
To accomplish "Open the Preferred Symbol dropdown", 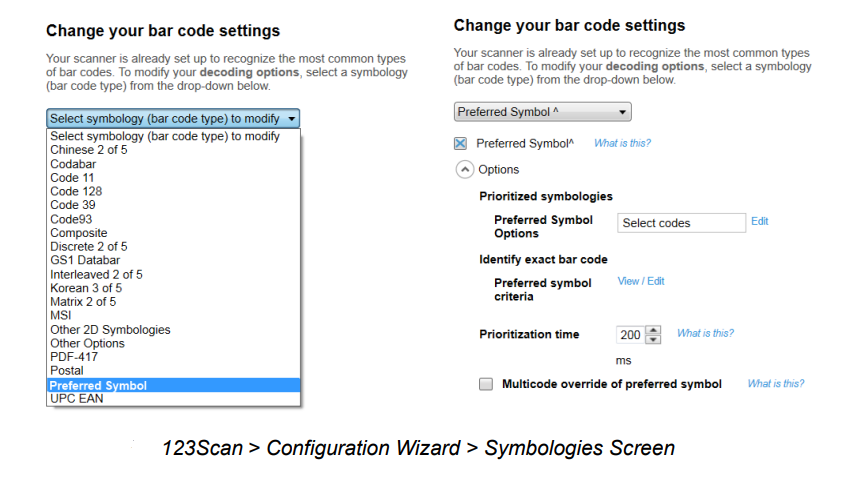I will tap(542, 112).
